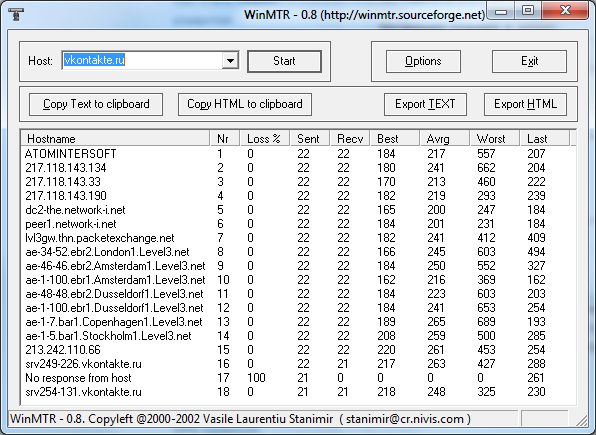
Task: Maximize the WinMTR window
Action: (528, 10)
